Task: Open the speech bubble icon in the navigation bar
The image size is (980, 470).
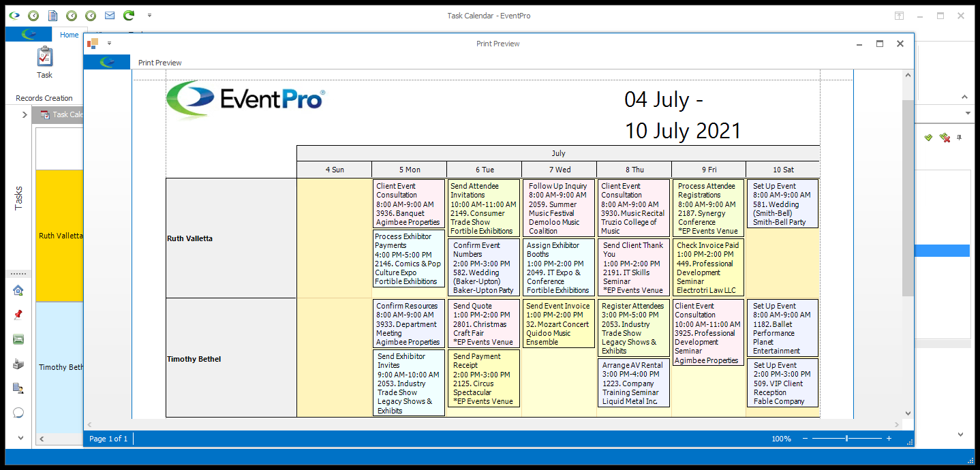Action: pyautogui.click(x=18, y=413)
